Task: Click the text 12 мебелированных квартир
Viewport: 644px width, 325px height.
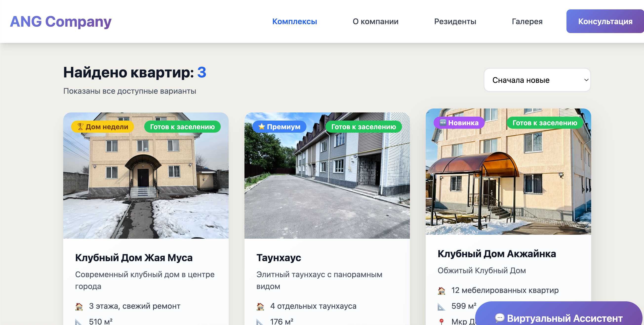Action: [x=505, y=290]
